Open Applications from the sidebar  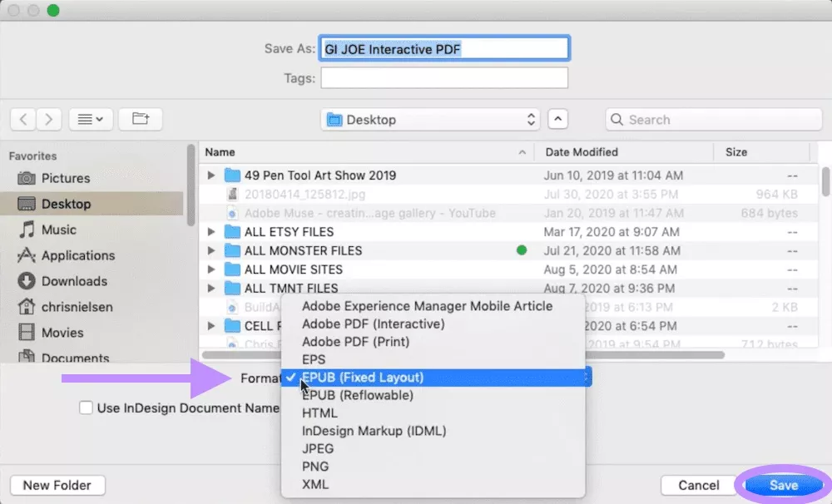click(79, 255)
